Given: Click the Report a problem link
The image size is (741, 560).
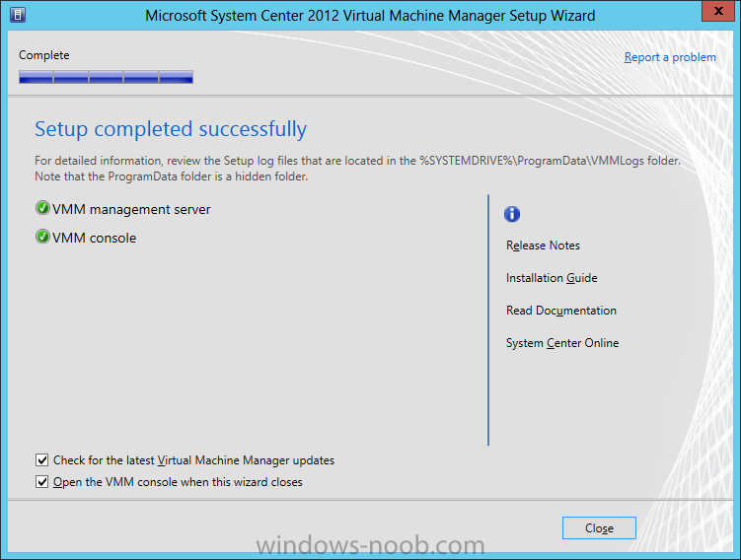Looking at the screenshot, I should point(670,57).
